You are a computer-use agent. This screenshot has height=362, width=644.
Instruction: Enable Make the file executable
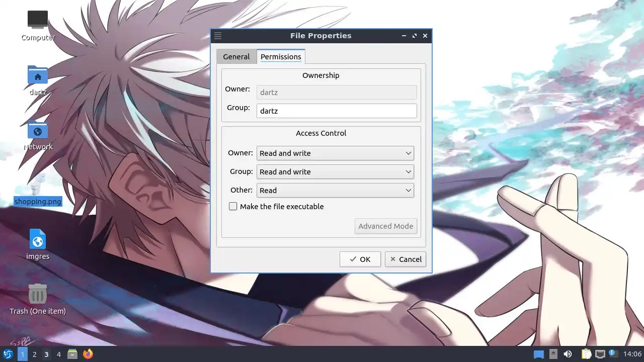[233, 206]
